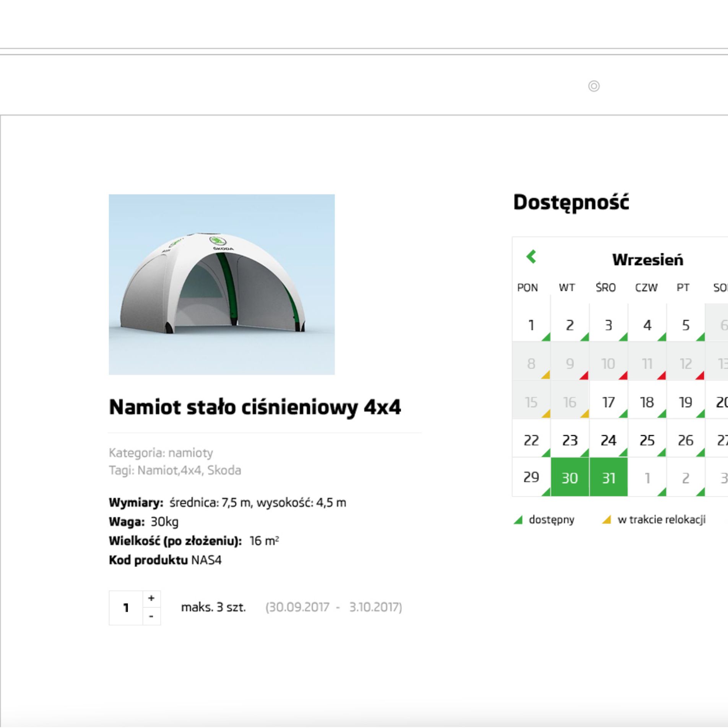Select day 29 in calendar
The width and height of the screenshot is (728, 728).
point(531,477)
